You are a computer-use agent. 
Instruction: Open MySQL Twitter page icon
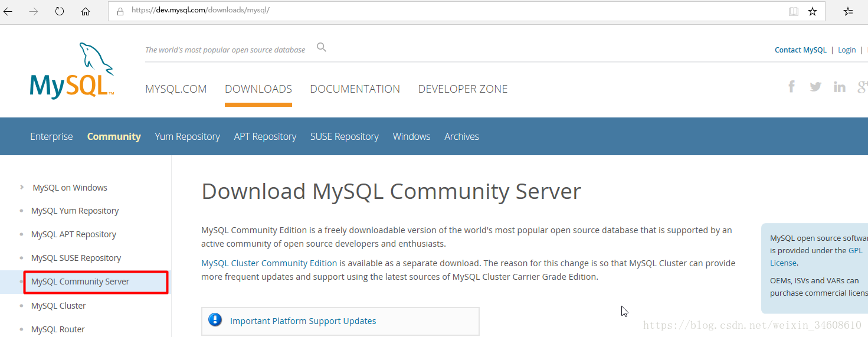(x=815, y=87)
